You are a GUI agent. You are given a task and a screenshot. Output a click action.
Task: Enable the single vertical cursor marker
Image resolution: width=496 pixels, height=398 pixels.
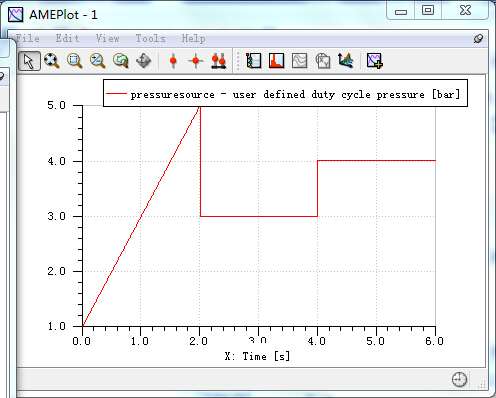pos(173,61)
